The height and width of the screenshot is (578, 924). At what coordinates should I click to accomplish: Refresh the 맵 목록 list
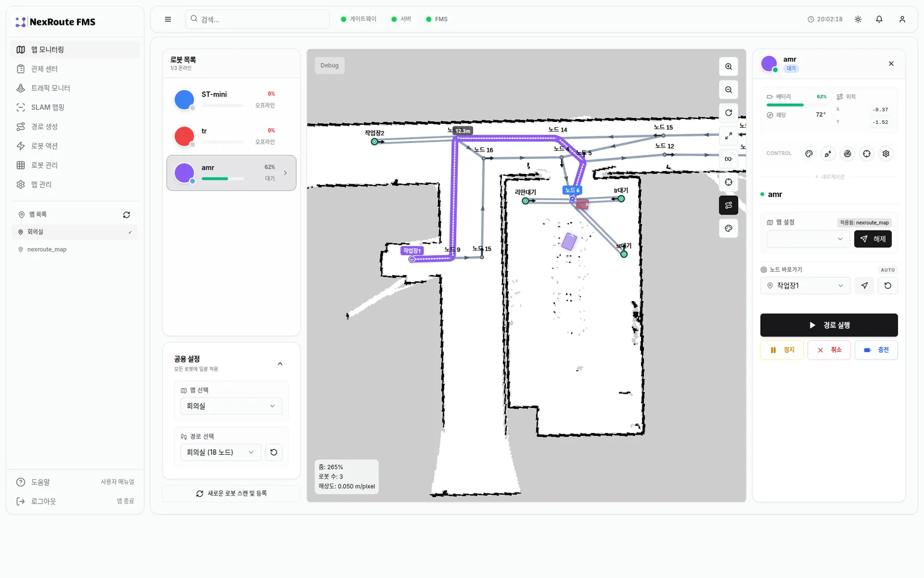126,215
